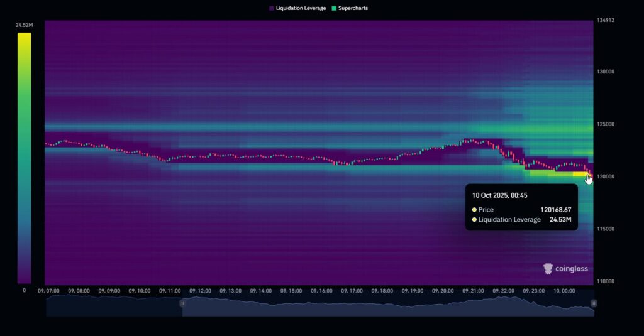Click the yellow dot beside Price in tooltip
Image resolution: width=644 pixels, height=336 pixels.
[x=474, y=209]
